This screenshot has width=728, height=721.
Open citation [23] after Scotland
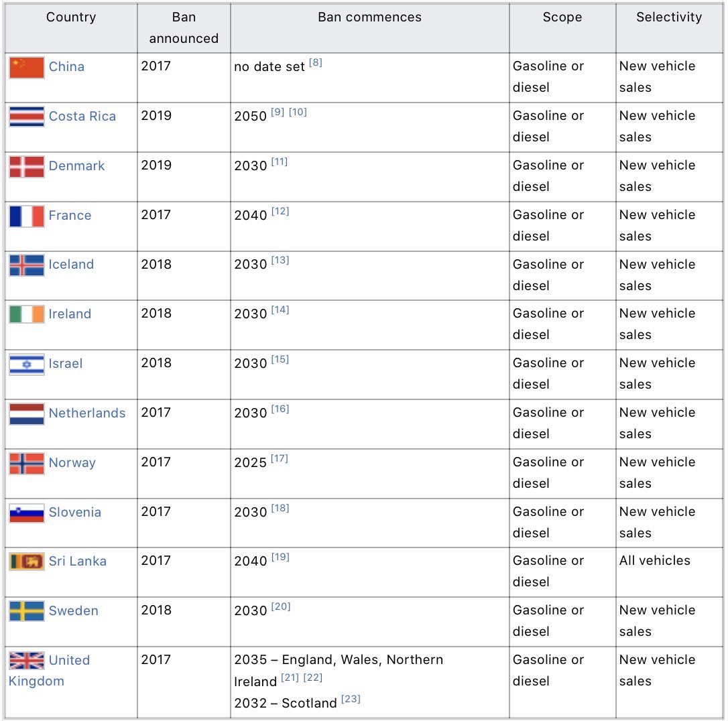coord(351,699)
